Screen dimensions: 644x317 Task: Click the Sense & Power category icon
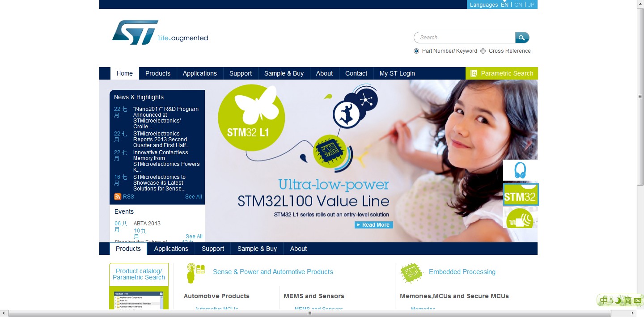196,273
